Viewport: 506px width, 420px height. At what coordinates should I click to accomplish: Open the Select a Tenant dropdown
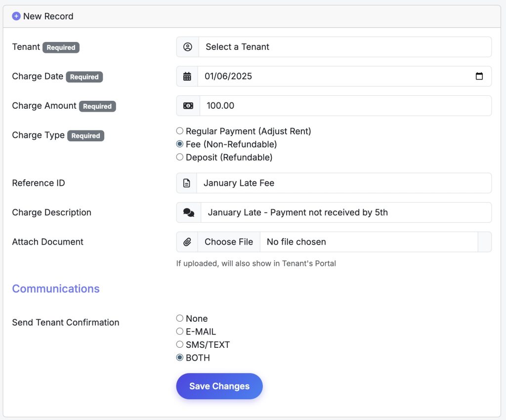point(344,47)
